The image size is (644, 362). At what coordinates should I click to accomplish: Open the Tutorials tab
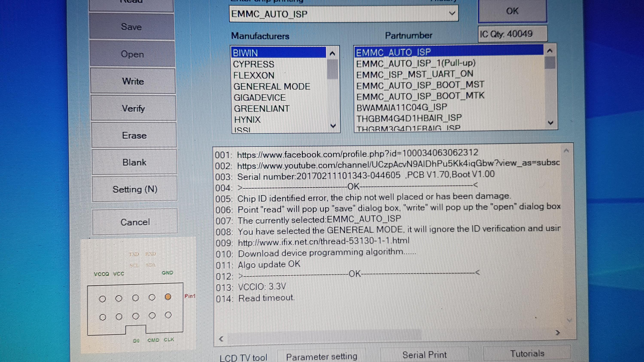[527, 353]
